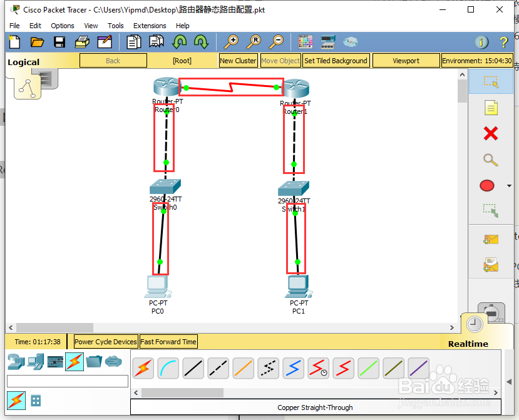Viewport: 519px width, 420px height.
Task: Select PC0 computer on the canvas
Action: tap(158, 286)
